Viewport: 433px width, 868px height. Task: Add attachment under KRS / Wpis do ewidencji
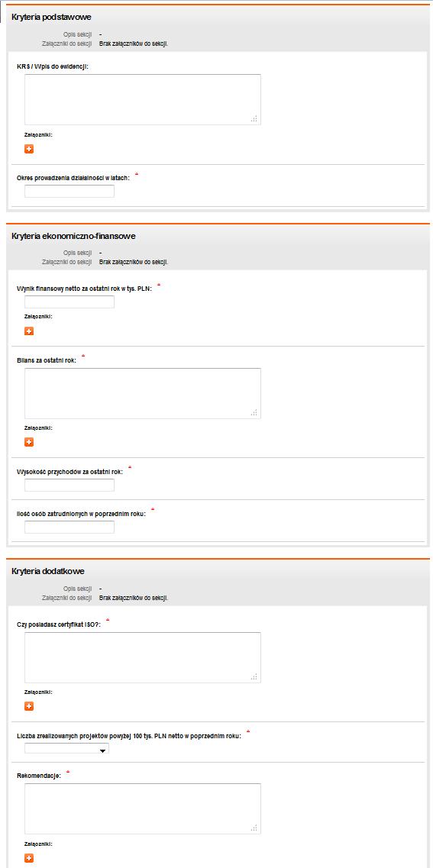(29, 149)
